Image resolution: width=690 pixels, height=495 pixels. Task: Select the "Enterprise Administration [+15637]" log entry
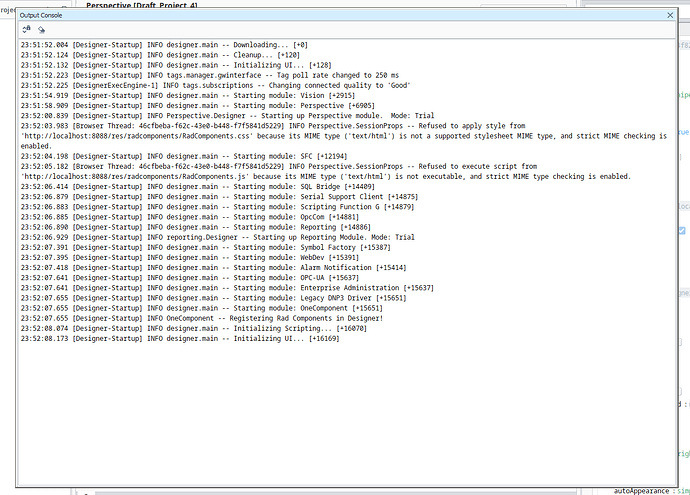tap(227, 288)
